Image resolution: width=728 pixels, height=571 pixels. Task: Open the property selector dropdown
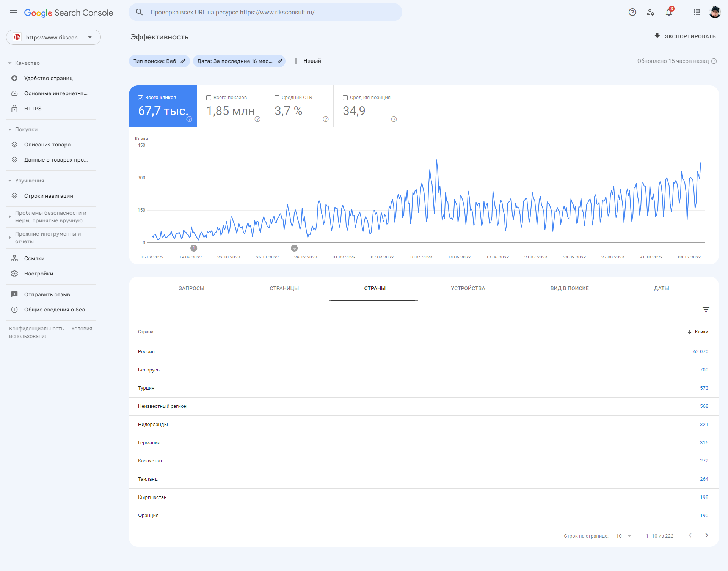(53, 37)
